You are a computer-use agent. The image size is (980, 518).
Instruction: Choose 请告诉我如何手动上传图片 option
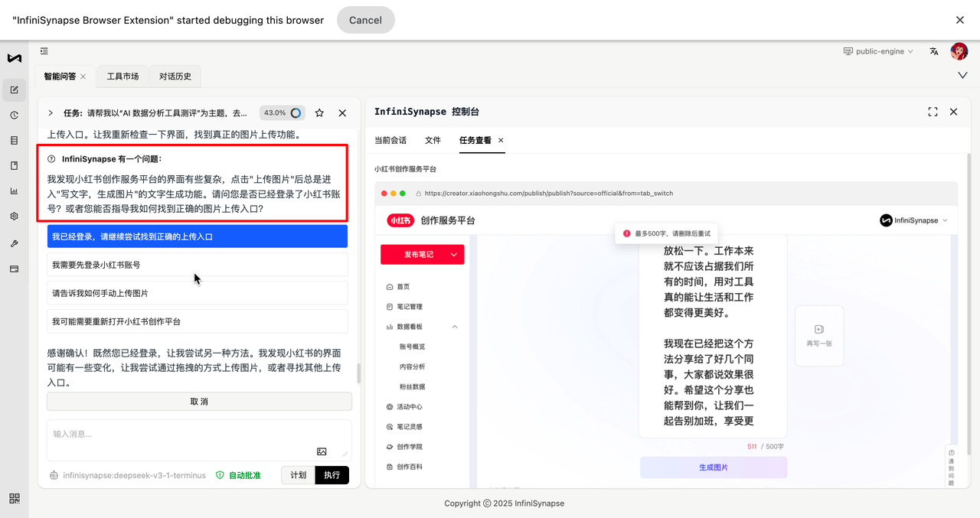point(197,293)
